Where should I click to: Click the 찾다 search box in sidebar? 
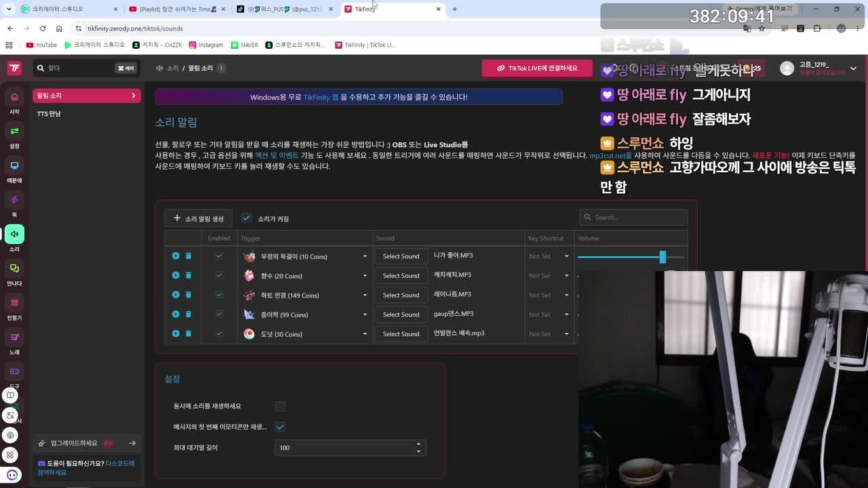[86, 68]
